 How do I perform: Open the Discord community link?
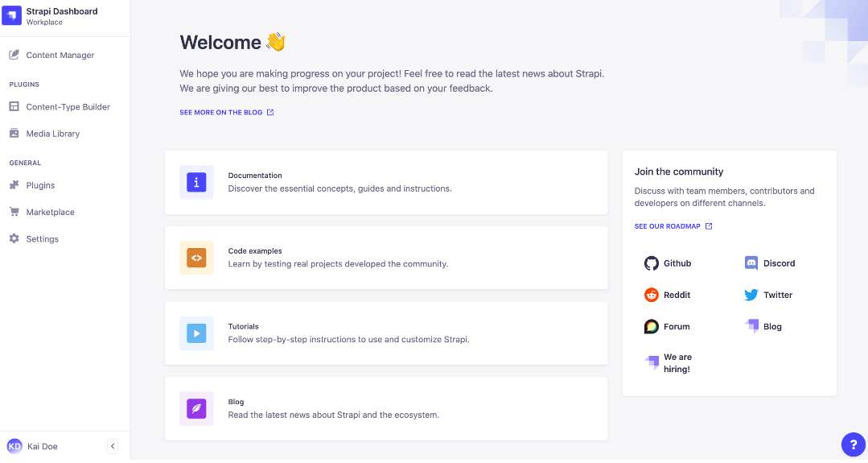(770, 263)
